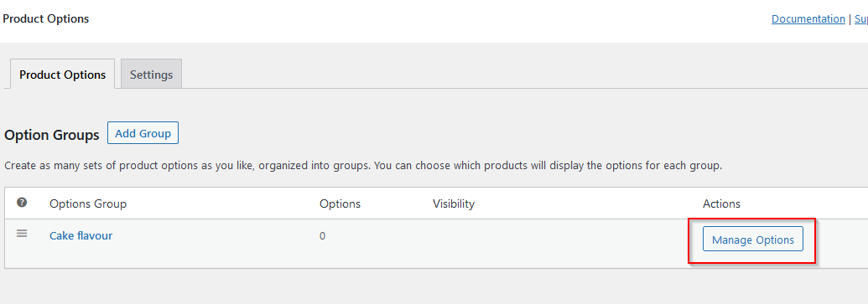Click the Actions column header
The width and height of the screenshot is (868, 304).
pos(721,204)
